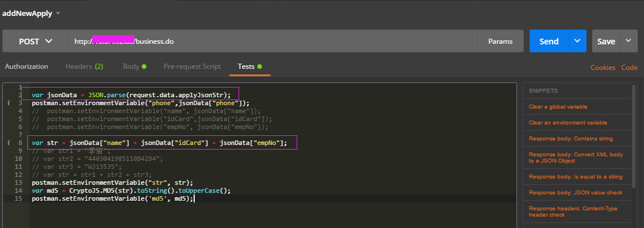Select the Tests tab

coord(250,67)
